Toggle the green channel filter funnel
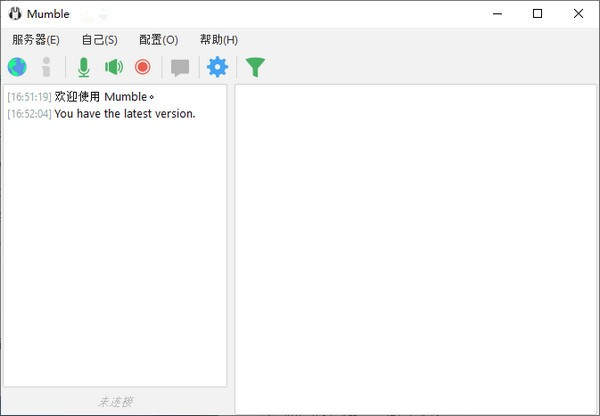 pos(256,67)
